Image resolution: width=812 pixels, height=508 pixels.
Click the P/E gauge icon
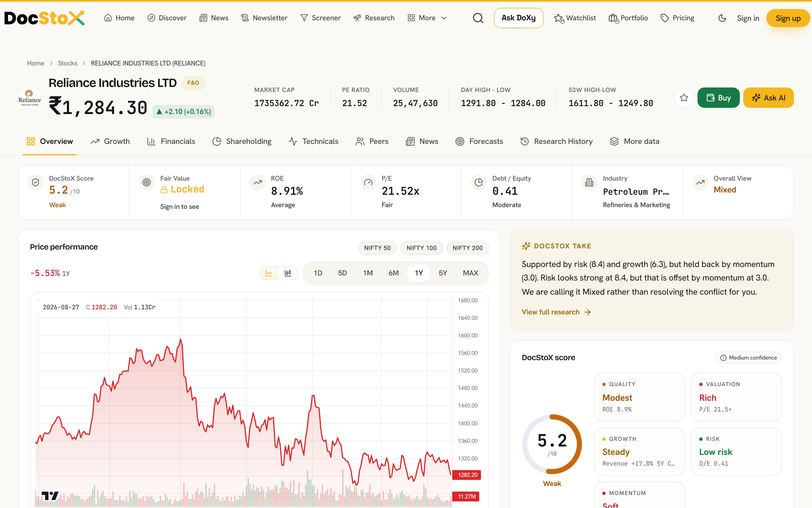368,182
